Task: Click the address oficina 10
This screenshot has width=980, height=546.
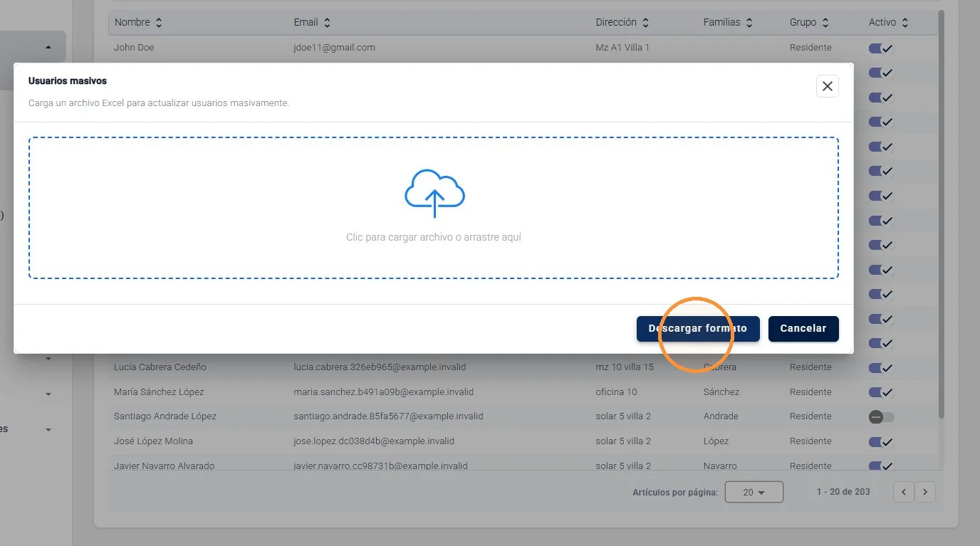Action: click(616, 392)
